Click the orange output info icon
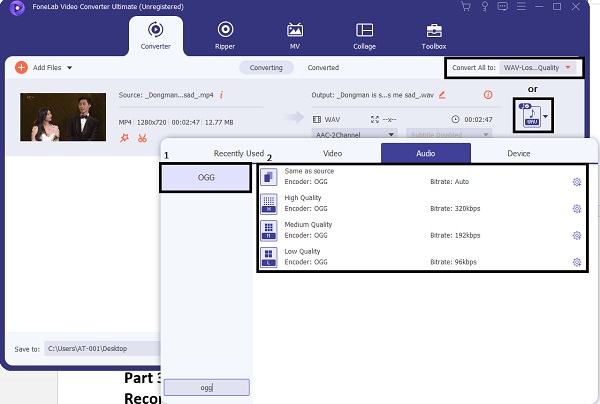Image resolution: width=600 pixels, height=404 pixels. tap(488, 95)
